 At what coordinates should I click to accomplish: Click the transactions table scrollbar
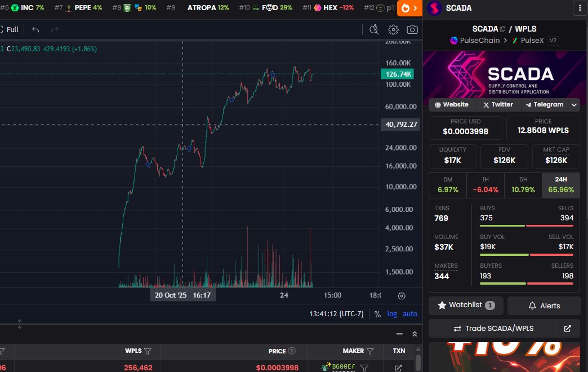pyautogui.click(x=418, y=362)
